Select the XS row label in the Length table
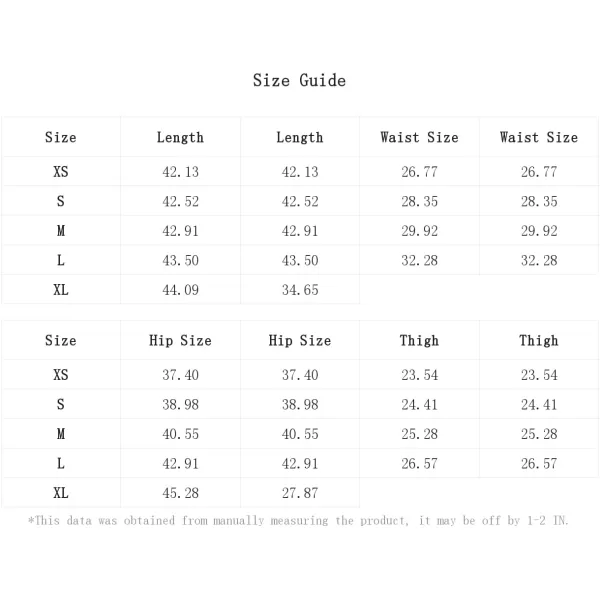Image resolution: width=600 pixels, height=600 pixels. [61, 172]
